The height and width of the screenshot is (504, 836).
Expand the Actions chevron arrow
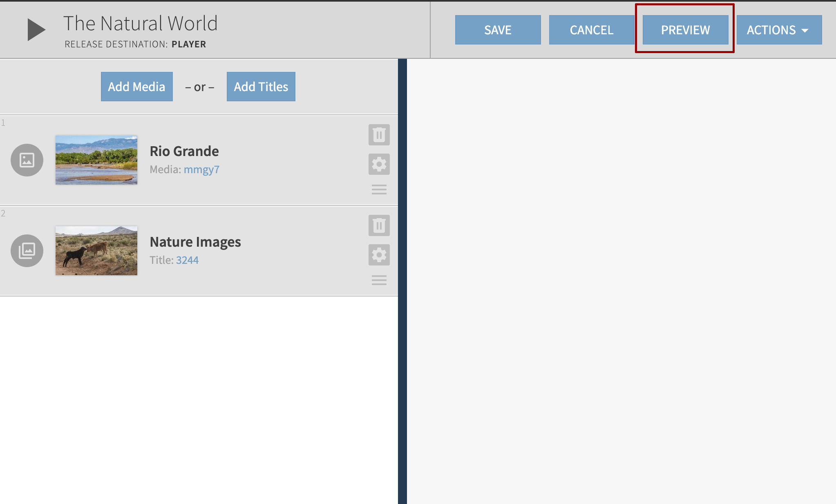[x=805, y=30]
